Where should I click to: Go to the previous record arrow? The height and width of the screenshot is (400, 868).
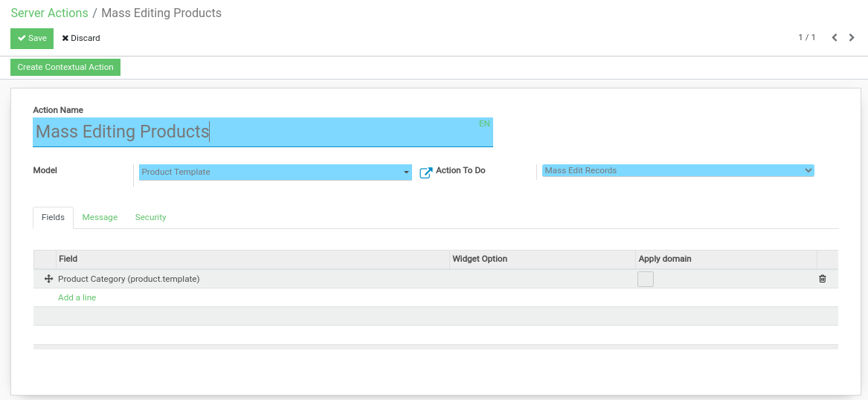tap(835, 38)
